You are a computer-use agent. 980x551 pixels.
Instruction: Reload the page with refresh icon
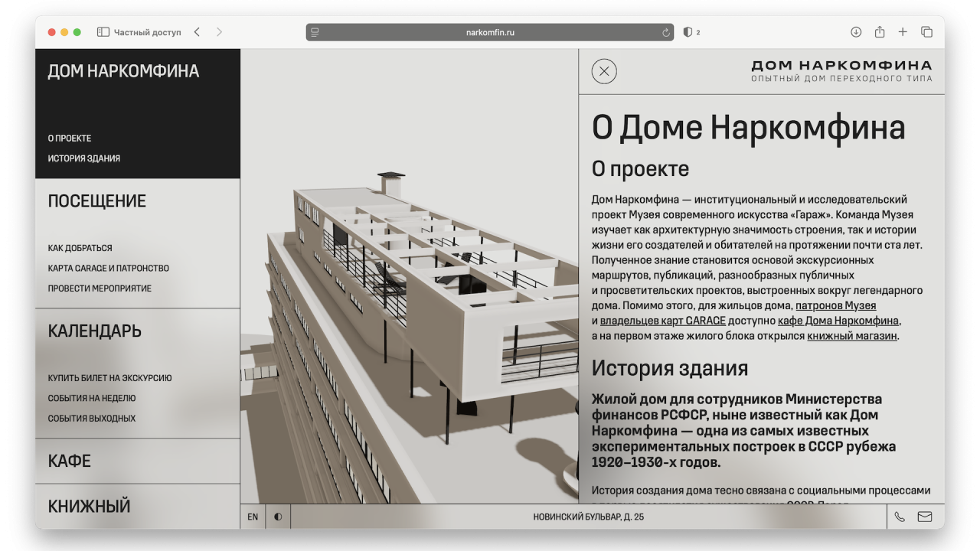pyautogui.click(x=666, y=32)
